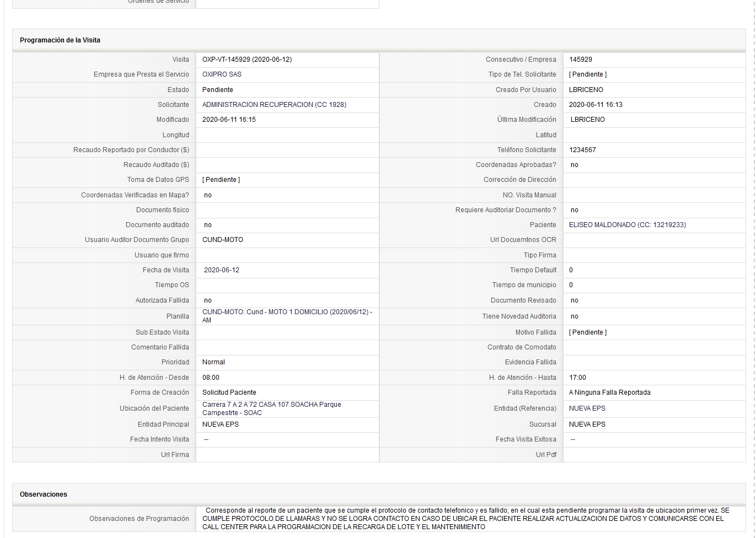Click the Tiempo de municipio value 0

pos(571,285)
